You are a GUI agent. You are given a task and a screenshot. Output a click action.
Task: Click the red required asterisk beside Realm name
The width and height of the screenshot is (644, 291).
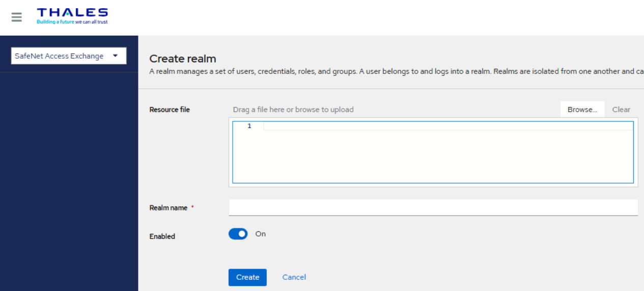(192, 207)
